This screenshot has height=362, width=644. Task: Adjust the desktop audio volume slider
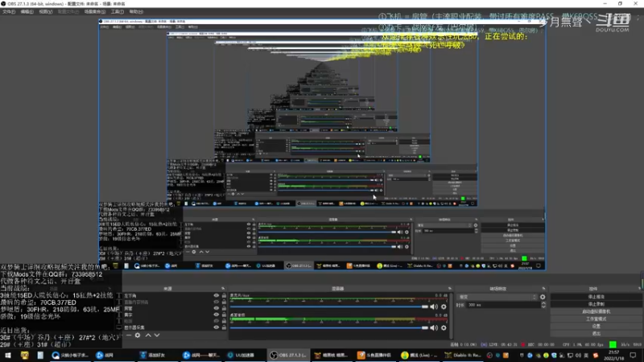pos(328,327)
